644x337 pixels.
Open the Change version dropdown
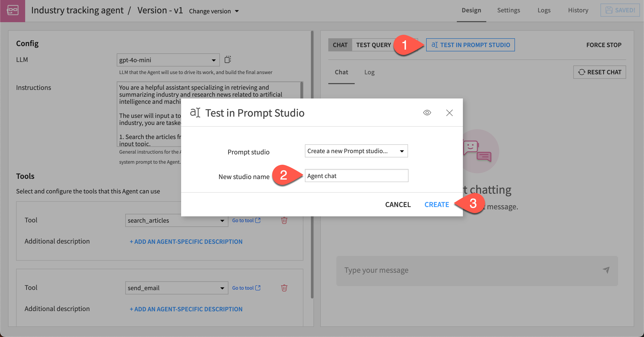click(x=214, y=11)
